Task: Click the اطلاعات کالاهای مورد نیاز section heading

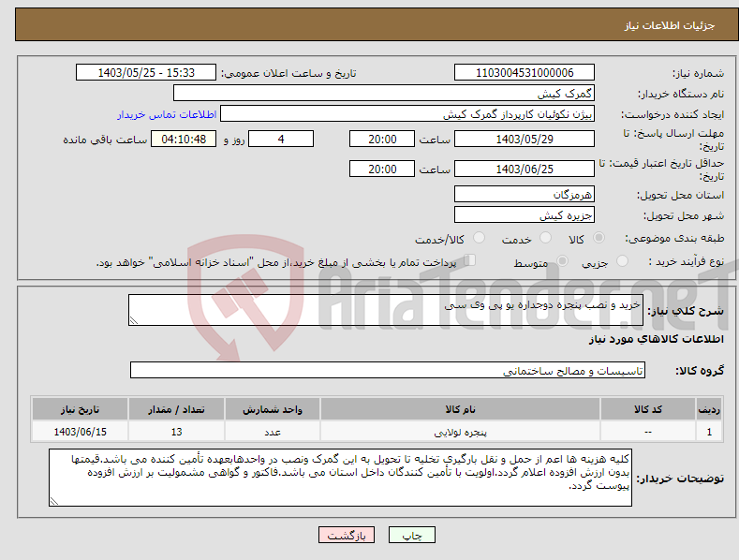Action: 656,339
